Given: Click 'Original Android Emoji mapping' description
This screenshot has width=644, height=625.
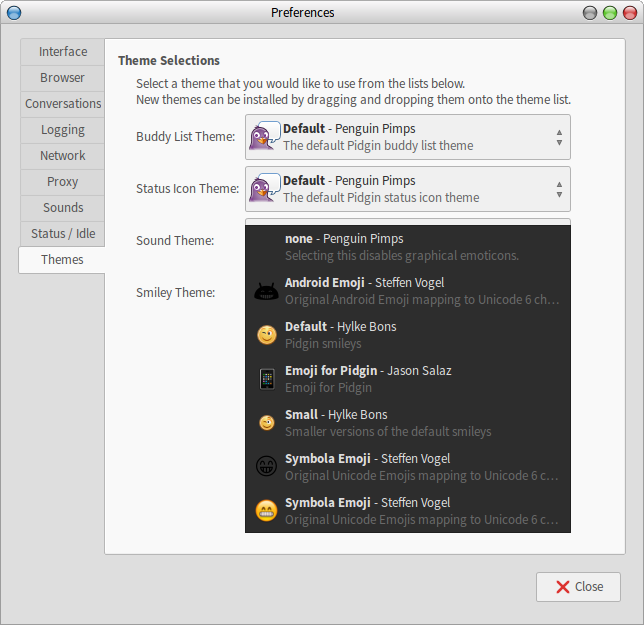Looking at the screenshot, I should [422, 300].
